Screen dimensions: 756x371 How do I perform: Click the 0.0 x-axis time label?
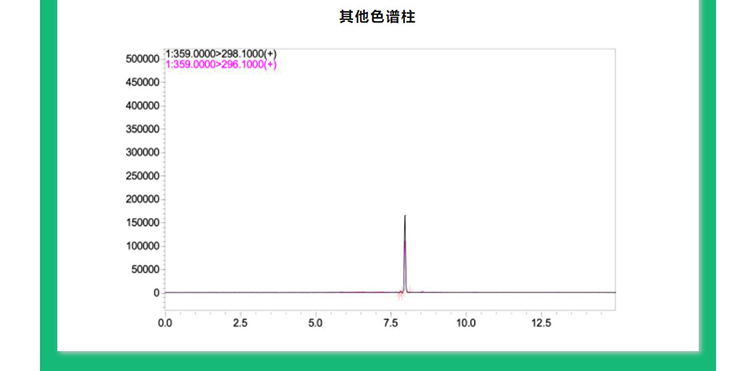click(x=165, y=323)
